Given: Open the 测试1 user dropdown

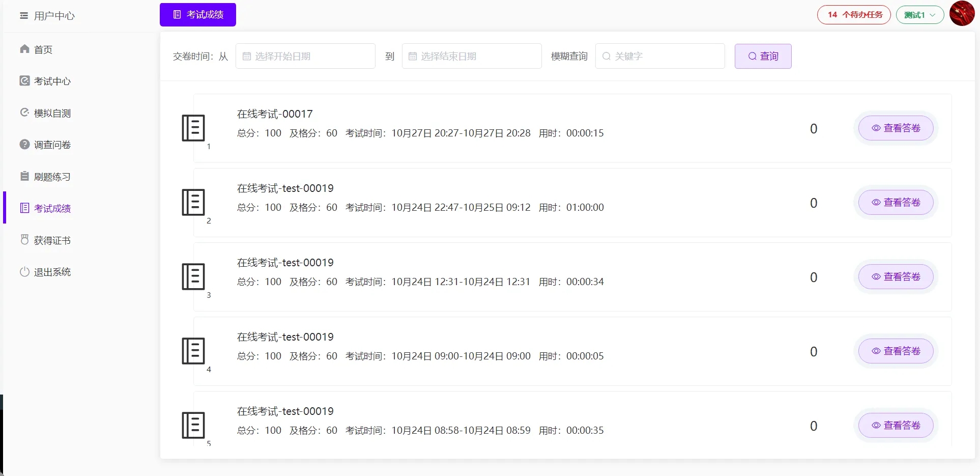Looking at the screenshot, I should [x=920, y=15].
